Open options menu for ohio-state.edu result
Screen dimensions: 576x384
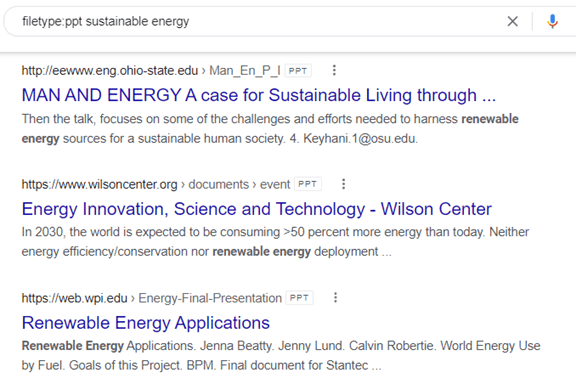click(x=334, y=70)
